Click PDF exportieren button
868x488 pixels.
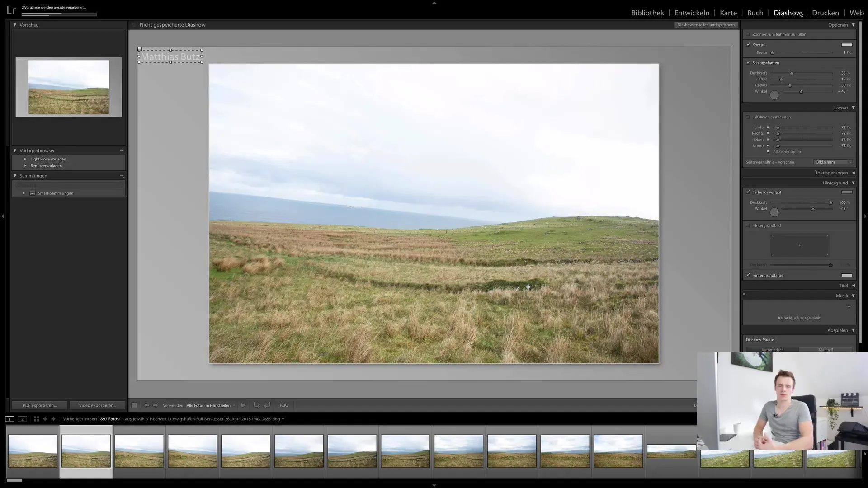tap(39, 405)
